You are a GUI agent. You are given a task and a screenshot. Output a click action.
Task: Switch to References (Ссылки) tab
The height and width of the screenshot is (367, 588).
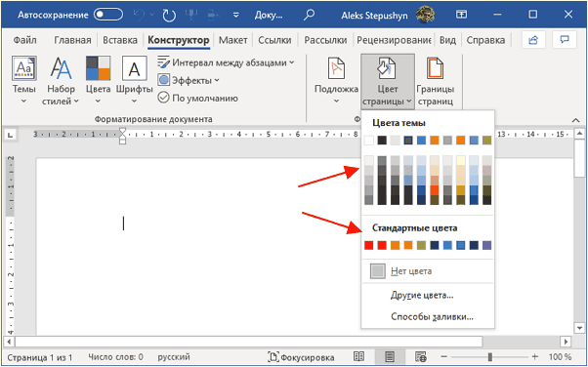click(274, 40)
